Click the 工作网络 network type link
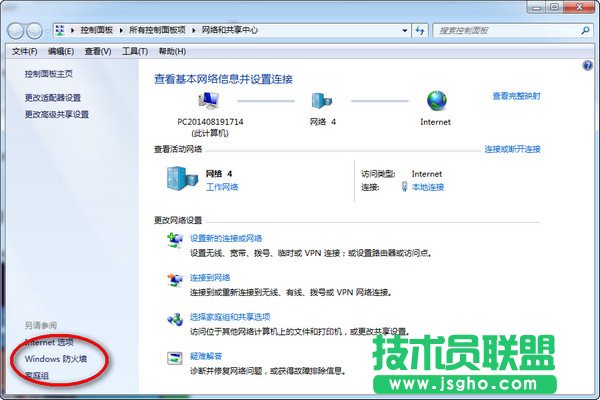Viewport: 600px width, 400px height. 222,187
